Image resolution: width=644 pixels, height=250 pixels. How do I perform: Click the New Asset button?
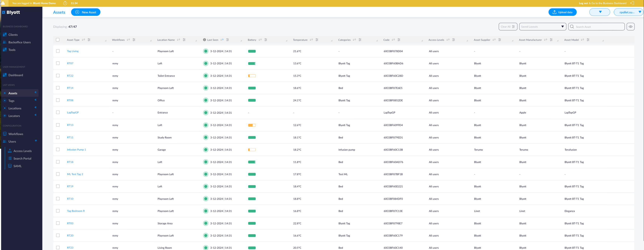86,12
